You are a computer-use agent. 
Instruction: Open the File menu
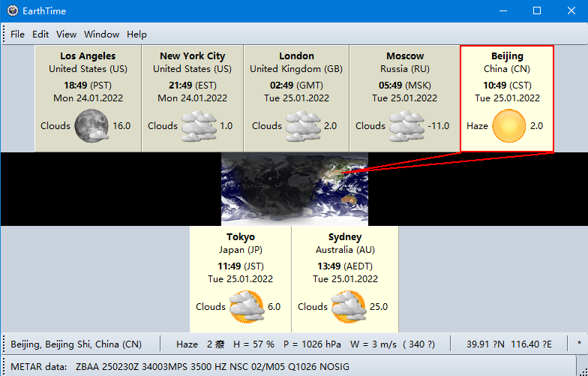tap(17, 35)
